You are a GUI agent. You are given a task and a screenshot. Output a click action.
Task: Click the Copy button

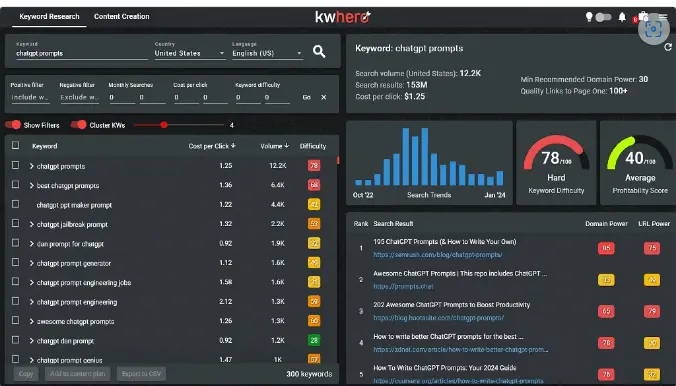[x=26, y=373]
